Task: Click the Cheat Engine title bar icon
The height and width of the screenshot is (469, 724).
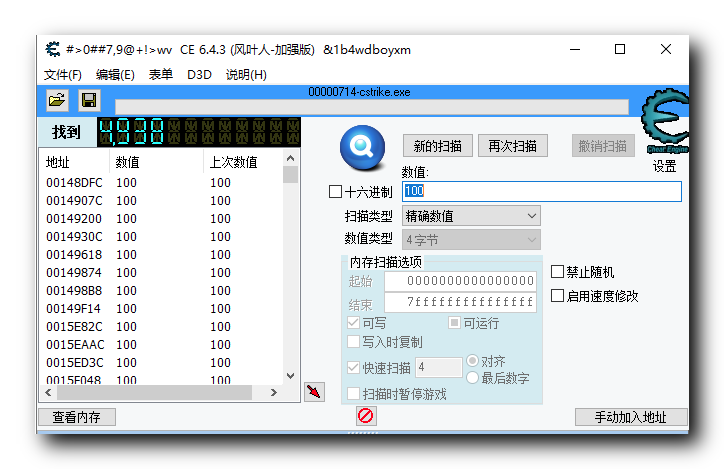Action: (53, 49)
